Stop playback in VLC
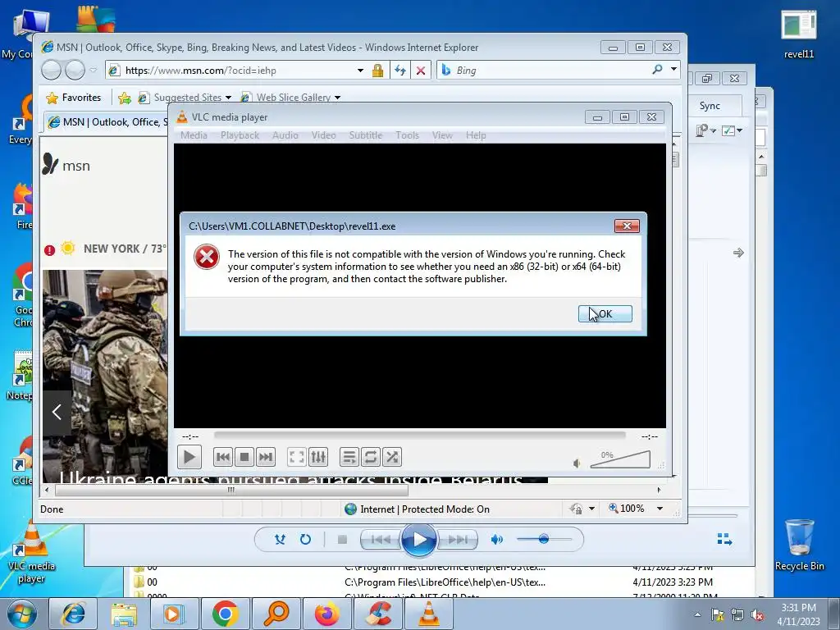Screen dimensions: 840x630 [244, 458]
